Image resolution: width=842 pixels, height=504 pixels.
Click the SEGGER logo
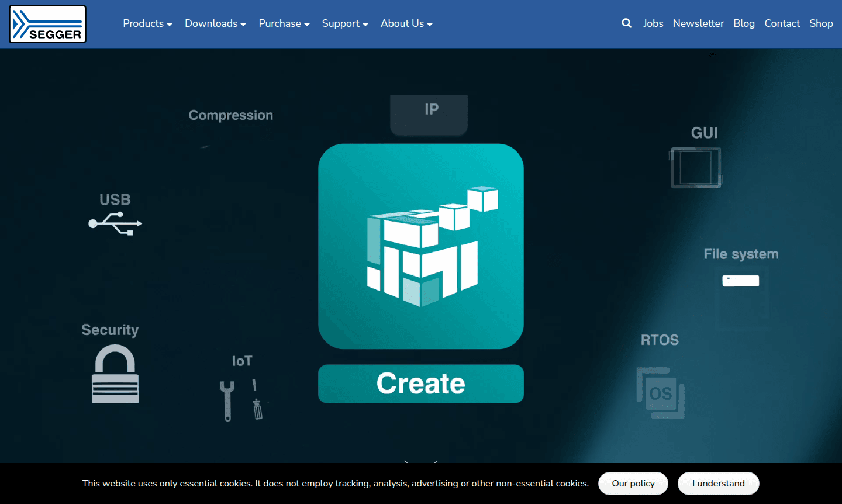pos(47,24)
